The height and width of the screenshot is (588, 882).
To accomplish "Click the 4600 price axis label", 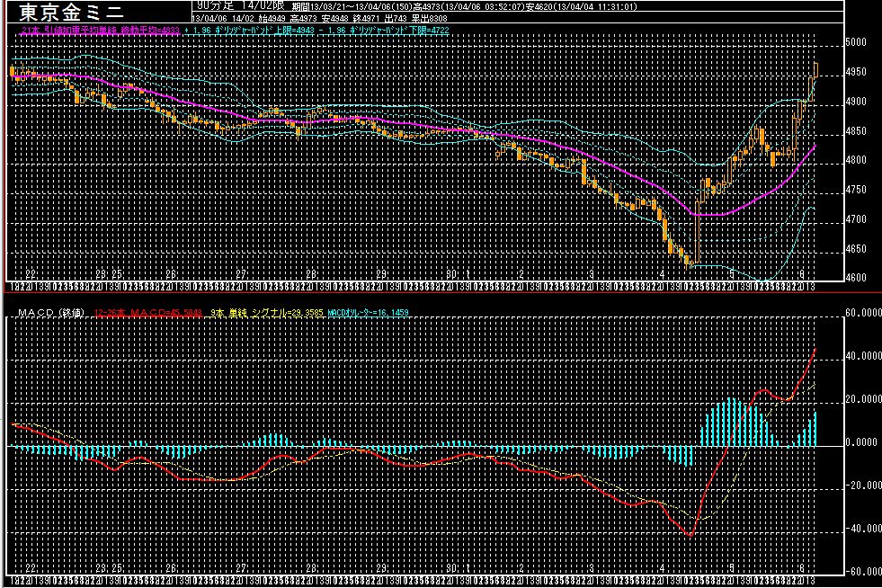I will pyautogui.click(x=856, y=278).
